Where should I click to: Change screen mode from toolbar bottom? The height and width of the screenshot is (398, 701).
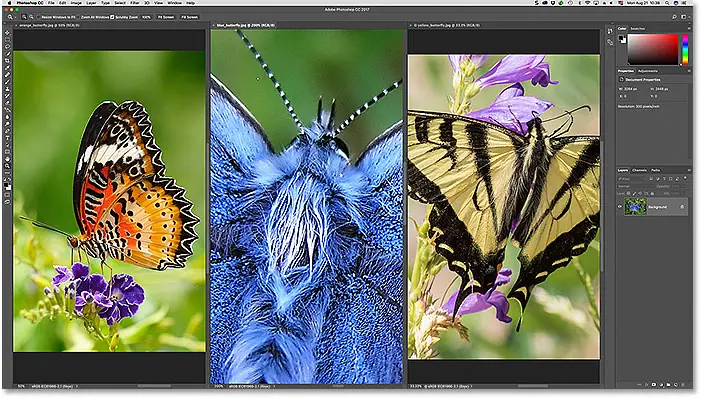click(x=8, y=202)
